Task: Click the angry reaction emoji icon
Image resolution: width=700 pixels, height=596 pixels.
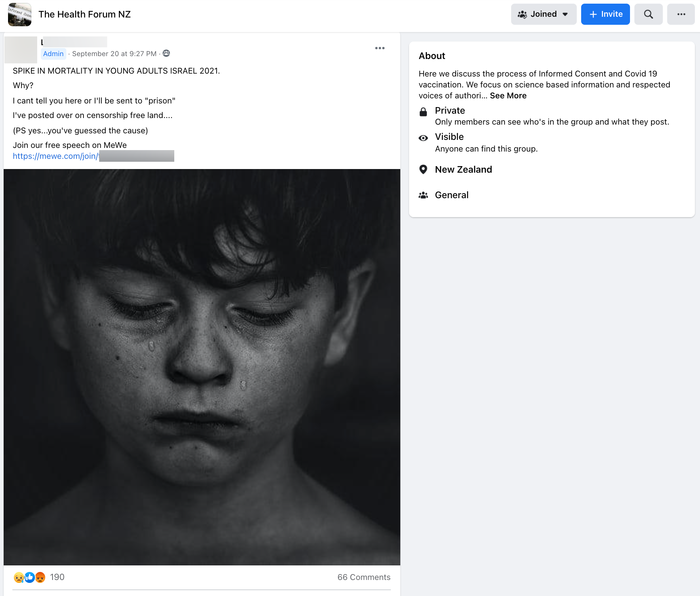Action: tap(40, 577)
